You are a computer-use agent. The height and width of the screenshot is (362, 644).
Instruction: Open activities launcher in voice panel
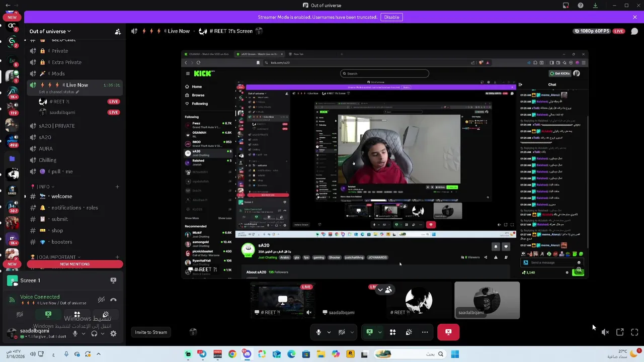(x=77, y=315)
